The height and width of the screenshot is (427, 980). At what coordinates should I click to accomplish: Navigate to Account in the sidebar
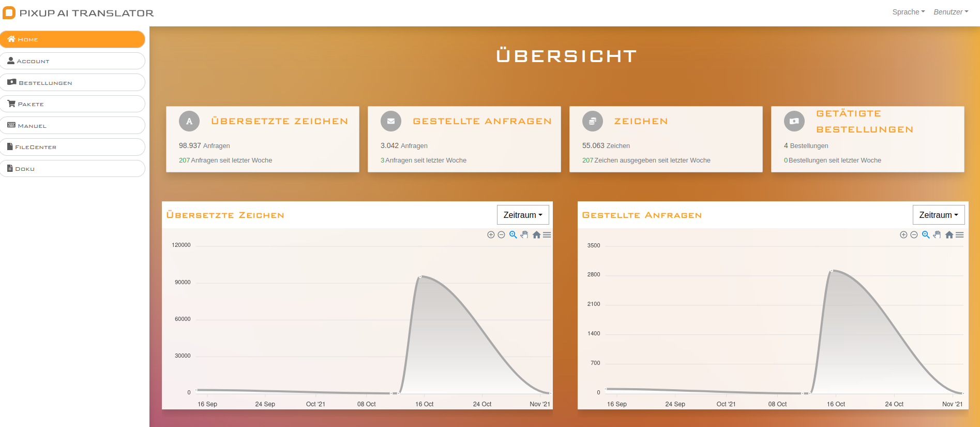(x=72, y=61)
